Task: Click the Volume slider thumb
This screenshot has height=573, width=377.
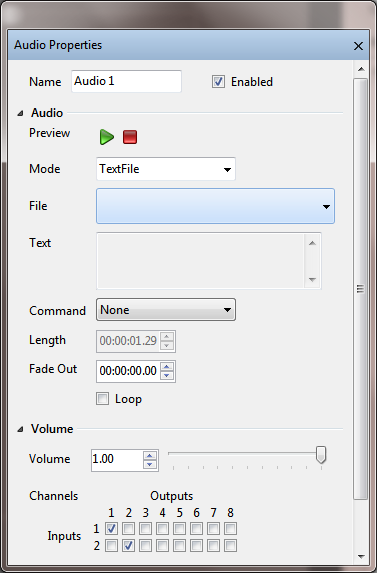Action: (321, 455)
